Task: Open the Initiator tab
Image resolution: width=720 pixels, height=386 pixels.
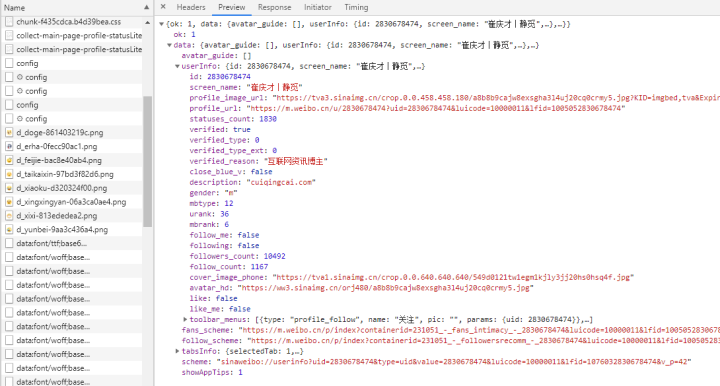Action: (x=318, y=7)
